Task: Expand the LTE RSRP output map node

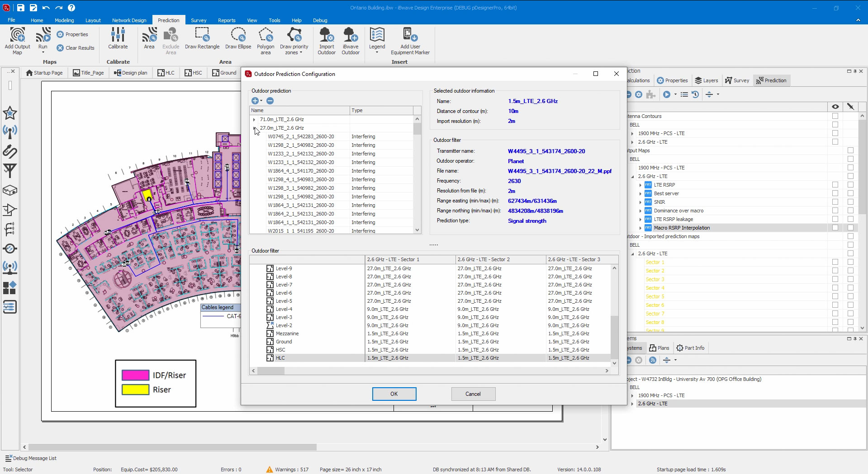Action: coord(640,185)
